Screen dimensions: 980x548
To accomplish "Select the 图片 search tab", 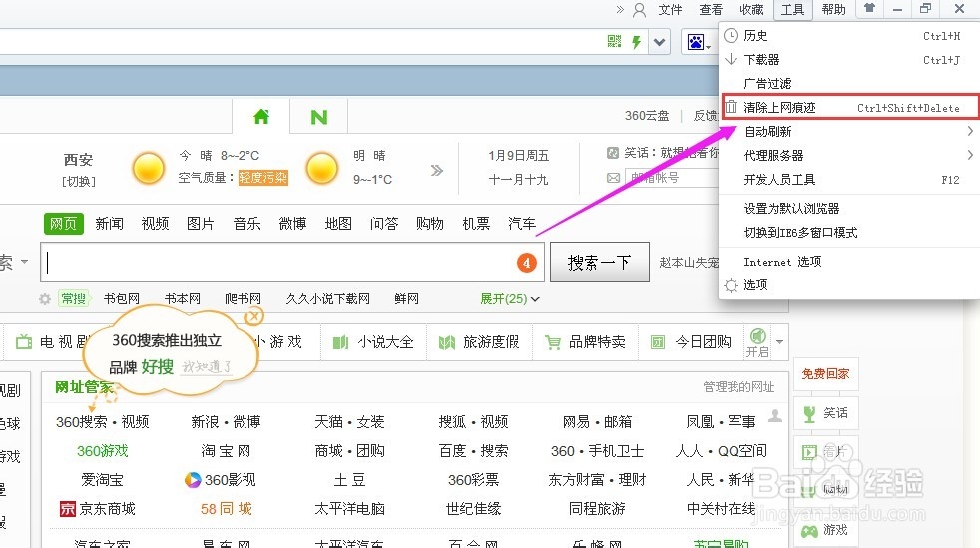I will point(201,223).
